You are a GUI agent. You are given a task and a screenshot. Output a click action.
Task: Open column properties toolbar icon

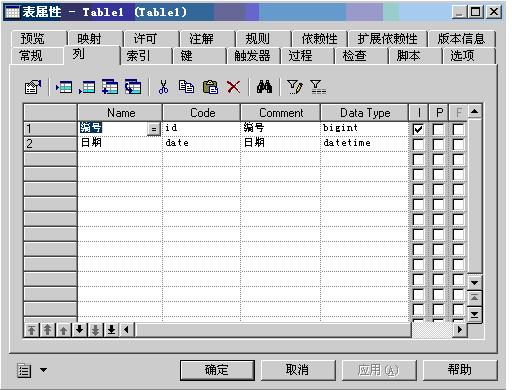[33, 87]
